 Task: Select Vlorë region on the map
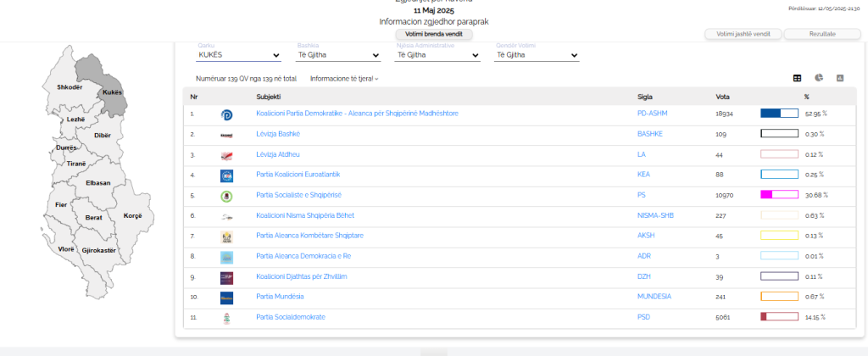point(66,250)
